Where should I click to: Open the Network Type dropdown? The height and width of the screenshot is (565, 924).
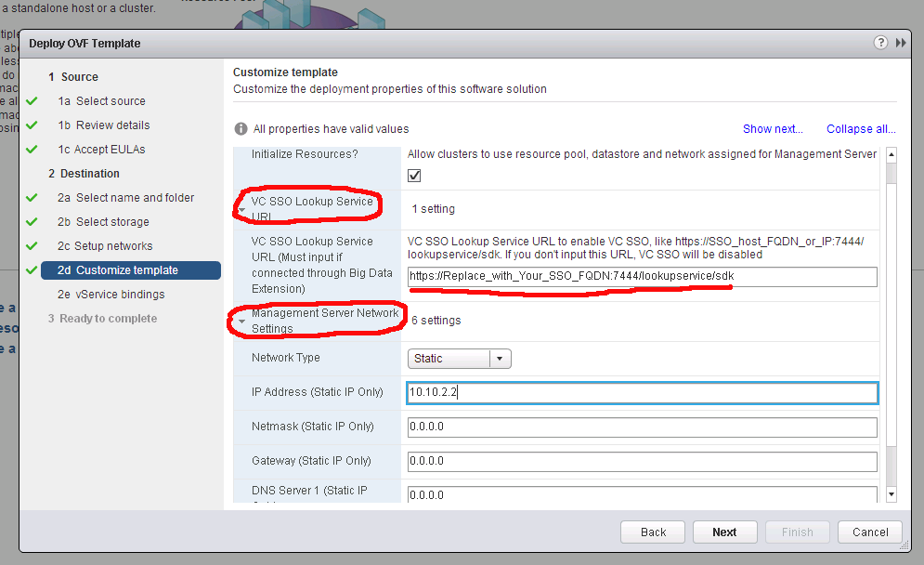click(460, 359)
